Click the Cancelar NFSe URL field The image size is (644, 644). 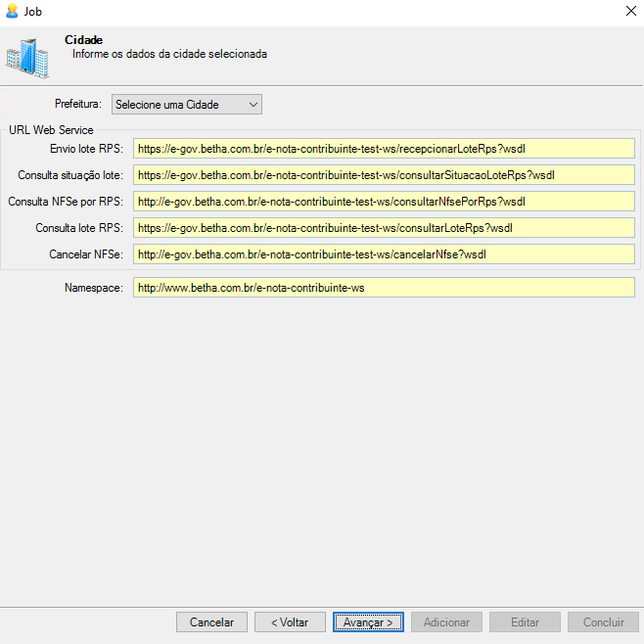384,254
